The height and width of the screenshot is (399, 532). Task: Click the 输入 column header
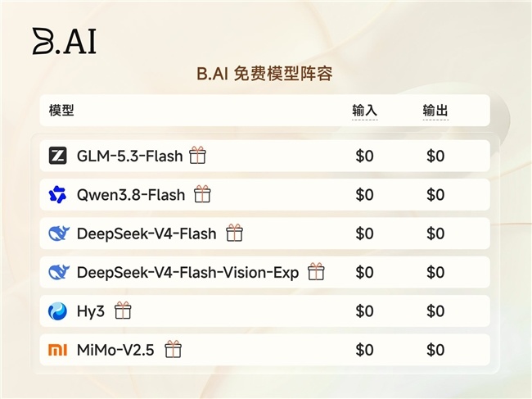(365, 111)
